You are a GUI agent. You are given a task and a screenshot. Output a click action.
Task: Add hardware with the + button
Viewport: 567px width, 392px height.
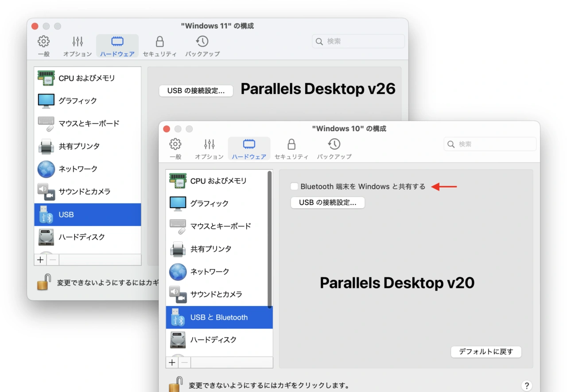(x=172, y=362)
